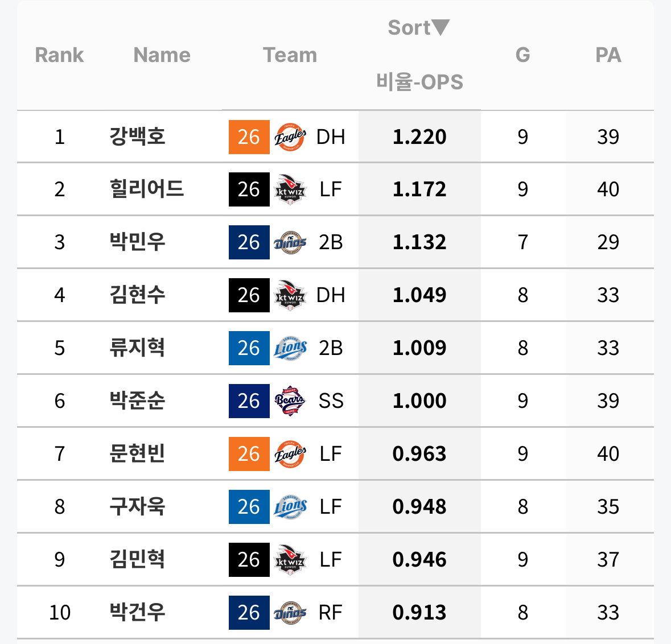The width and height of the screenshot is (671, 644).
Task: Open player 힐리어드's profile link
Action: coord(147,189)
